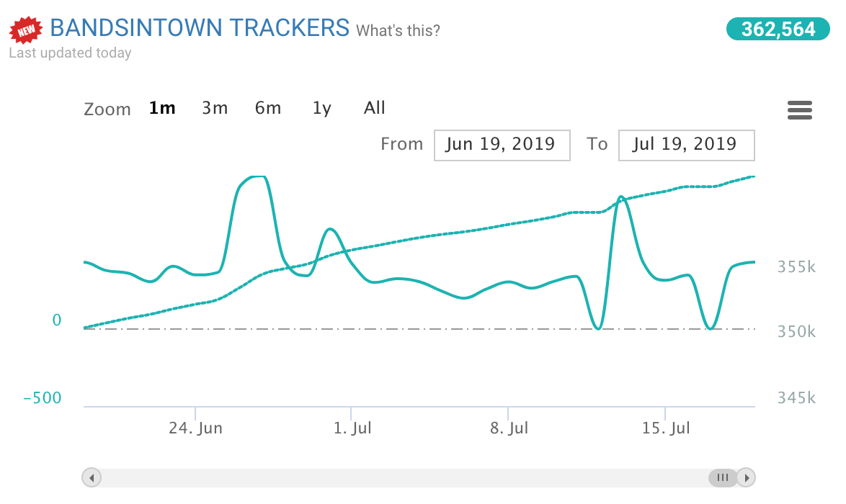The height and width of the screenshot is (504, 846).
Task: Switch zoom to 6m
Action: (x=268, y=108)
